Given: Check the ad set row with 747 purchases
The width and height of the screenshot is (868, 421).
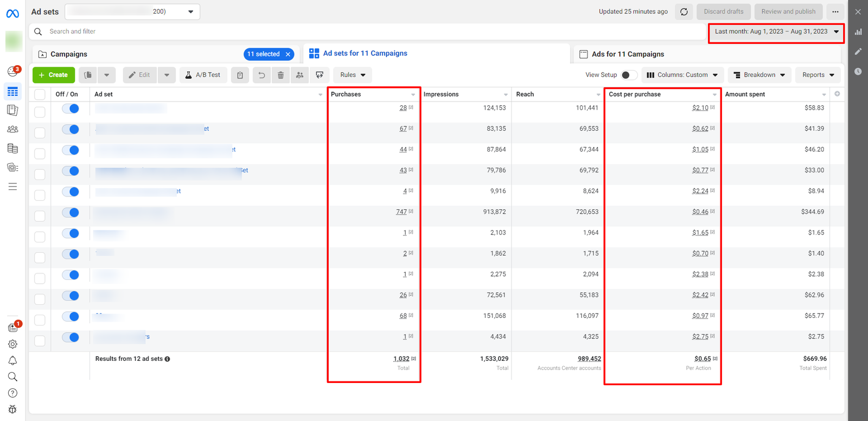Looking at the screenshot, I should (x=40, y=216).
